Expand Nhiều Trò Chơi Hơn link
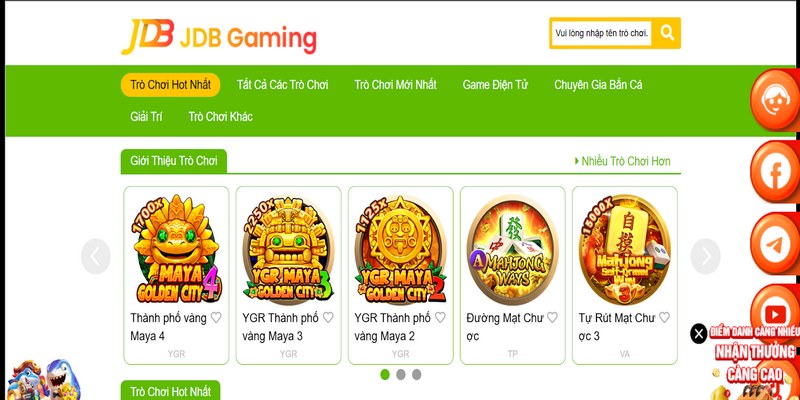800x400 pixels. pyautogui.click(x=622, y=161)
